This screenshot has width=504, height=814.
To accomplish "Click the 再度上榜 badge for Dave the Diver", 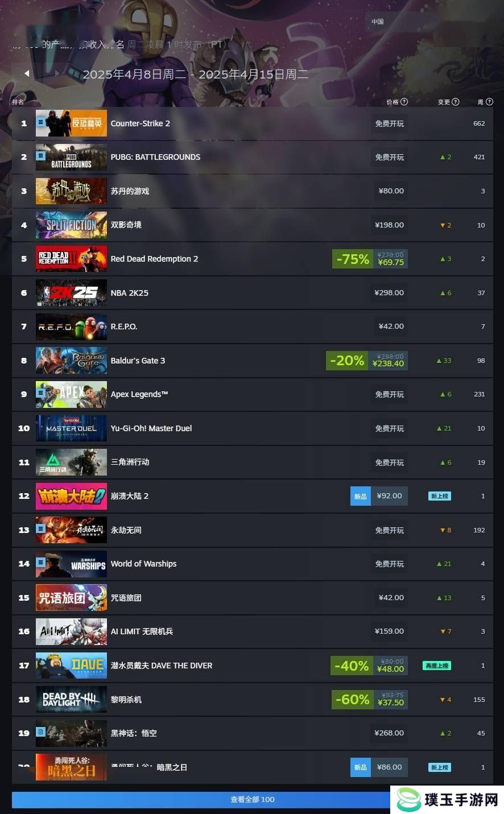I will 437,666.
